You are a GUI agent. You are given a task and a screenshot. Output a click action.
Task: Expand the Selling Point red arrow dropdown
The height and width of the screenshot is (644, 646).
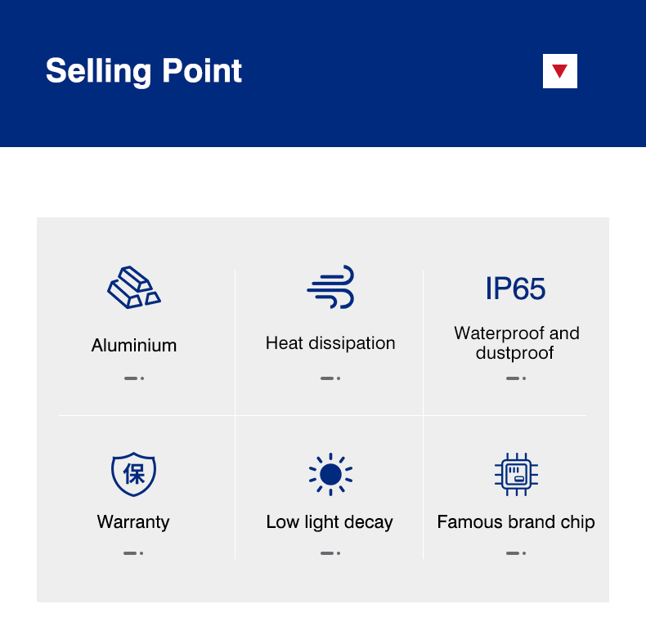coord(560,71)
